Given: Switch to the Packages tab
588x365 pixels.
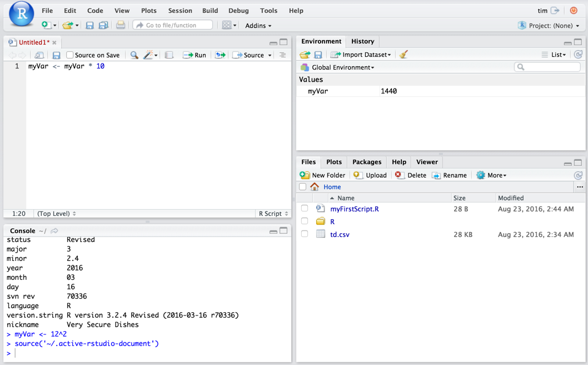Looking at the screenshot, I should click(367, 162).
